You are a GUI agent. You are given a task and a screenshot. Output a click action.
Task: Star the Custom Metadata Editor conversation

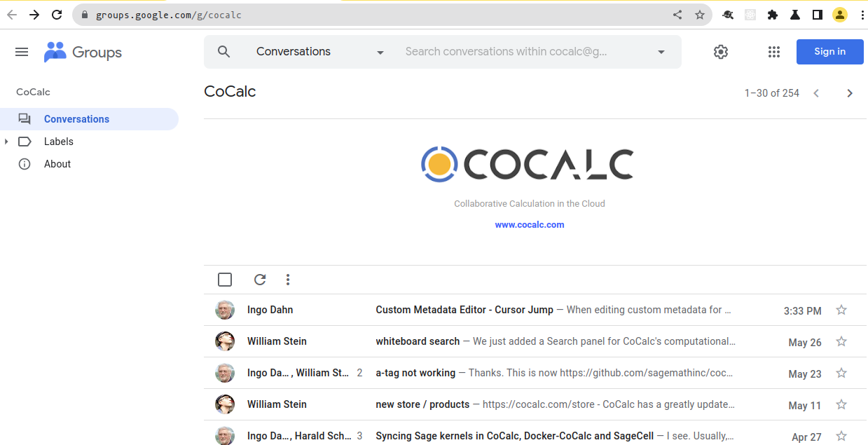click(841, 310)
